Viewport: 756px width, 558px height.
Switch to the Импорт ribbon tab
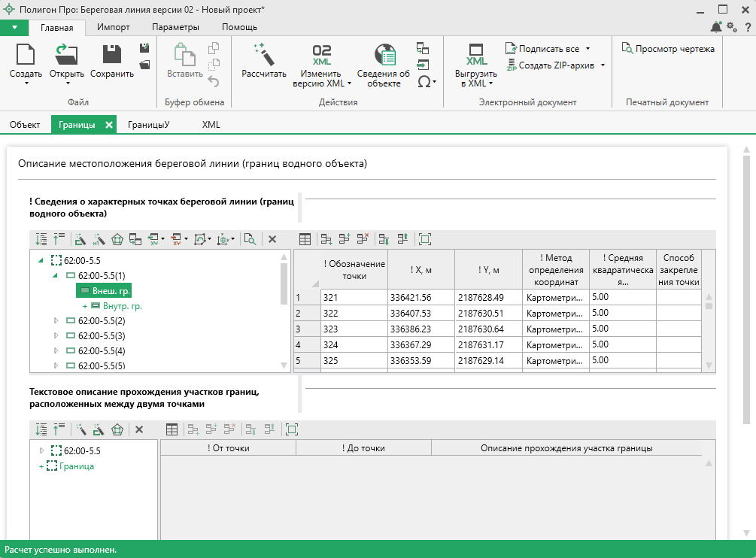[x=114, y=27]
